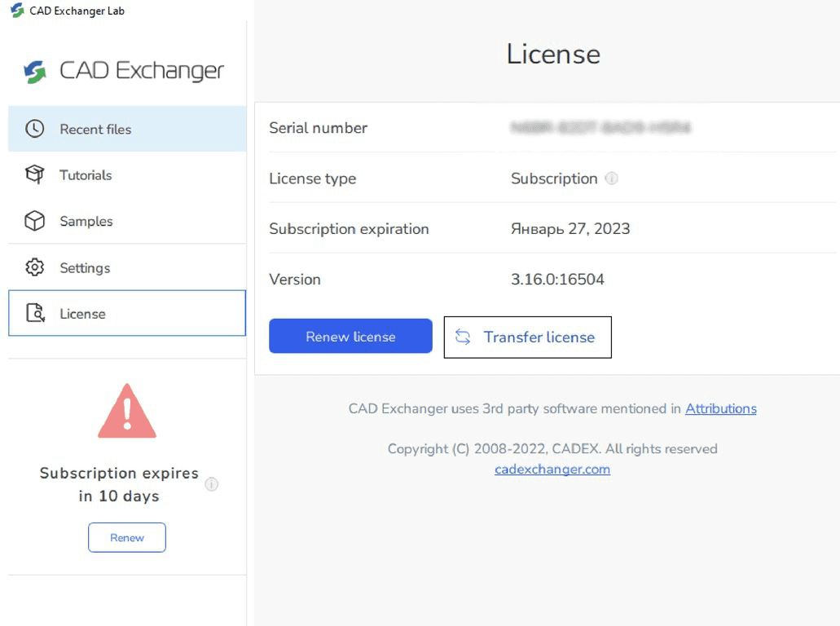Open the cadexchanger.com link
The height and width of the screenshot is (626, 840).
point(552,469)
